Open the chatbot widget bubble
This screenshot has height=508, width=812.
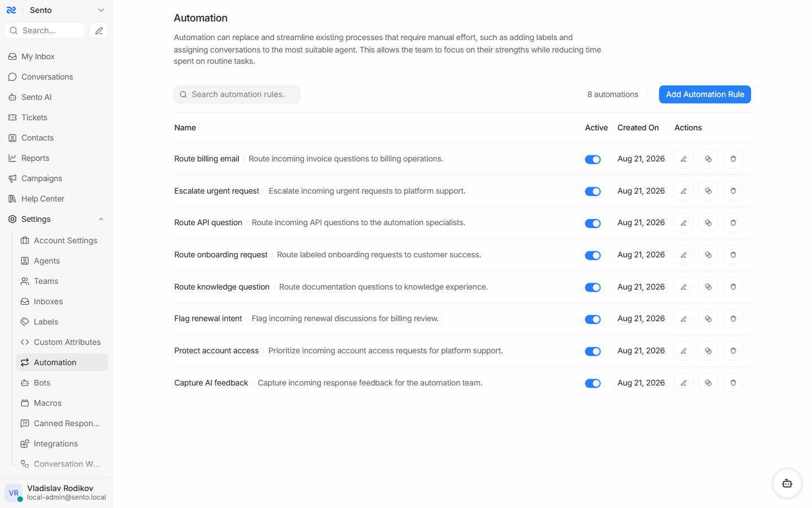[x=787, y=483]
